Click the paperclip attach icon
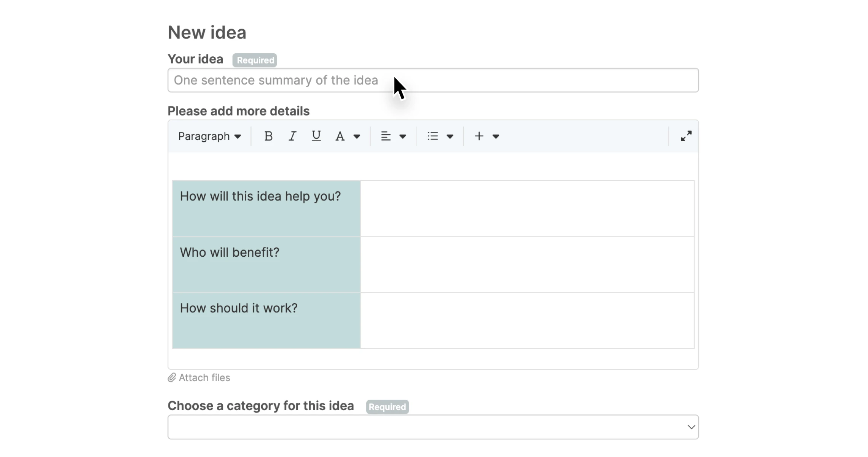This screenshot has width=868, height=457. [172, 378]
